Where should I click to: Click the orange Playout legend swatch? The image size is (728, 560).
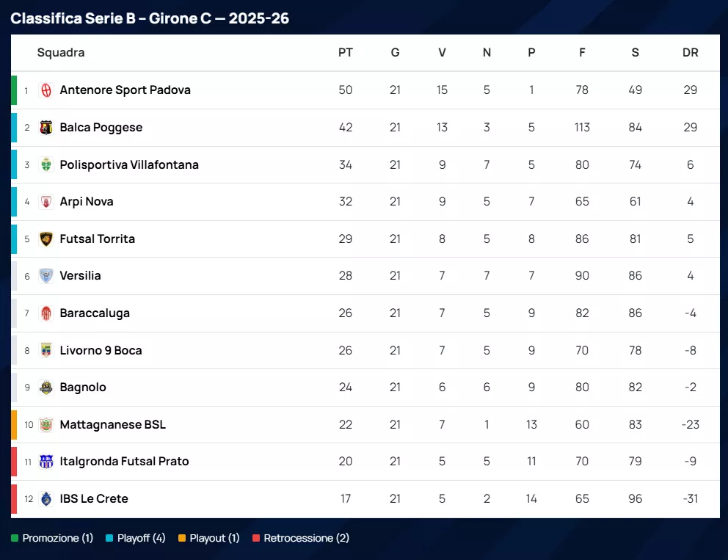[x=182, y=538]
